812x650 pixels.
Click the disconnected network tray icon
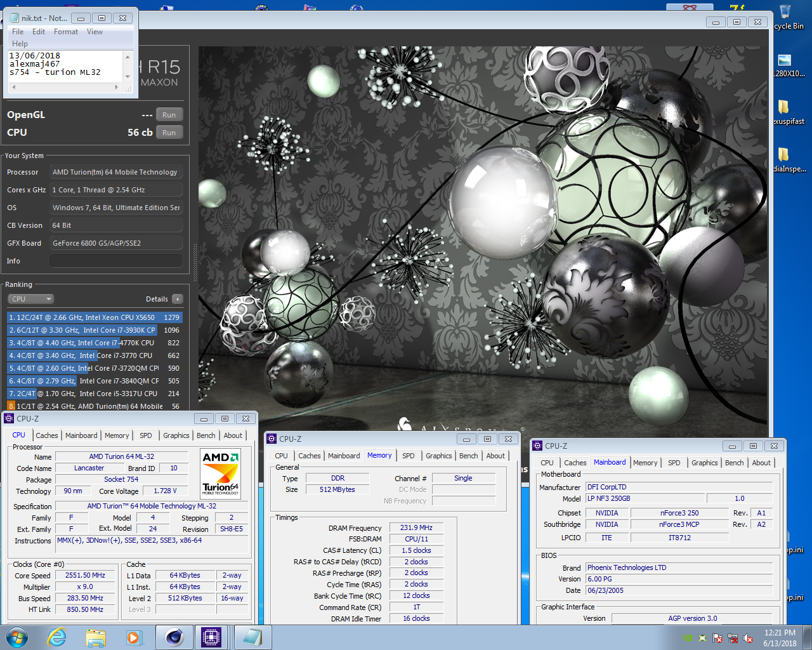coord(733,638)
